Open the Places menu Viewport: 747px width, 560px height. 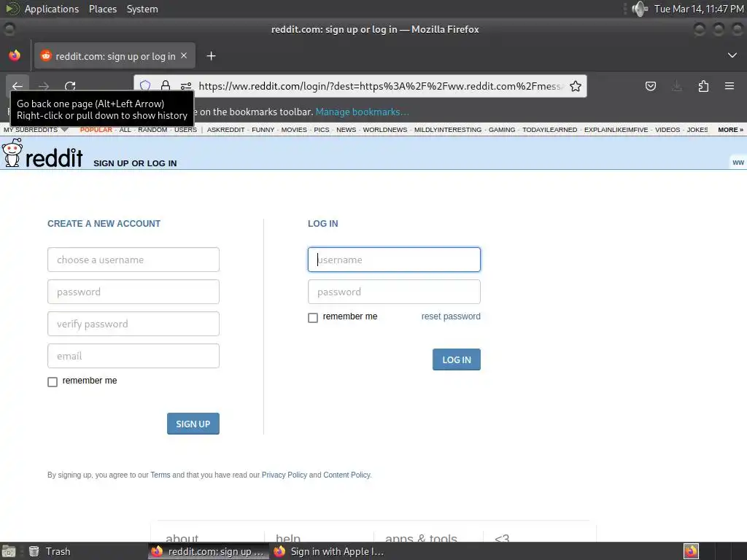click(103, 9)
